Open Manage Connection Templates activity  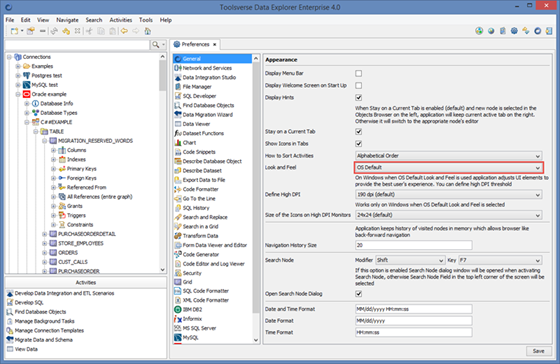(49, 330)
